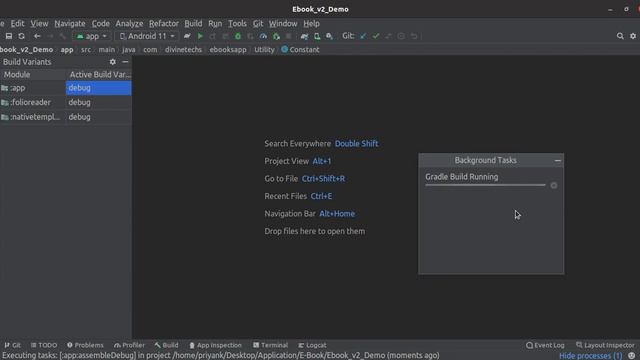Open the Terminal tool window tab
The width and height of the screenshot is (640, 360).
(x=271, y=345)
